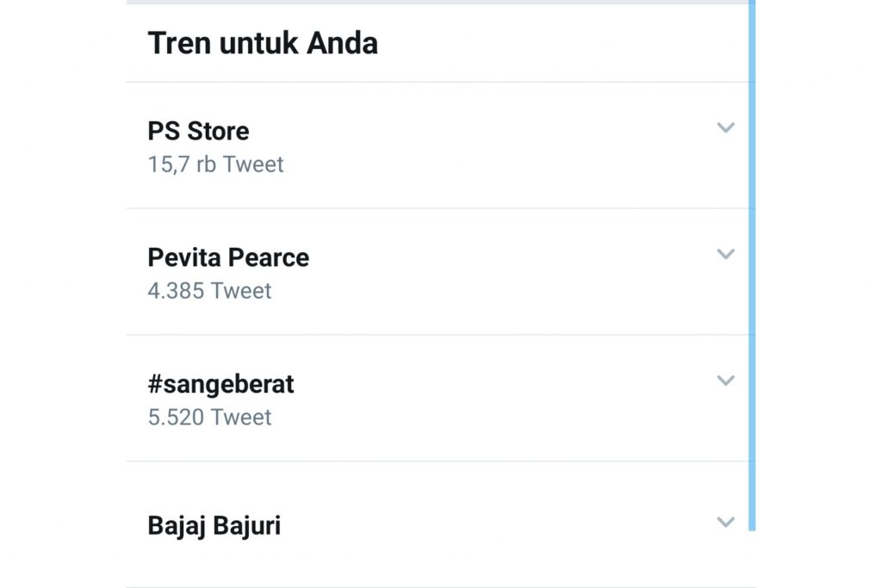Screen dimensions: 882x588
Task: Show more options for #sangeberat trend
Action: 725,381
